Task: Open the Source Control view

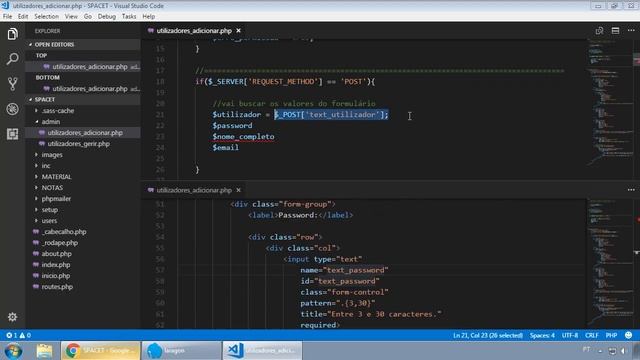Action: click(x=12, y=84)
